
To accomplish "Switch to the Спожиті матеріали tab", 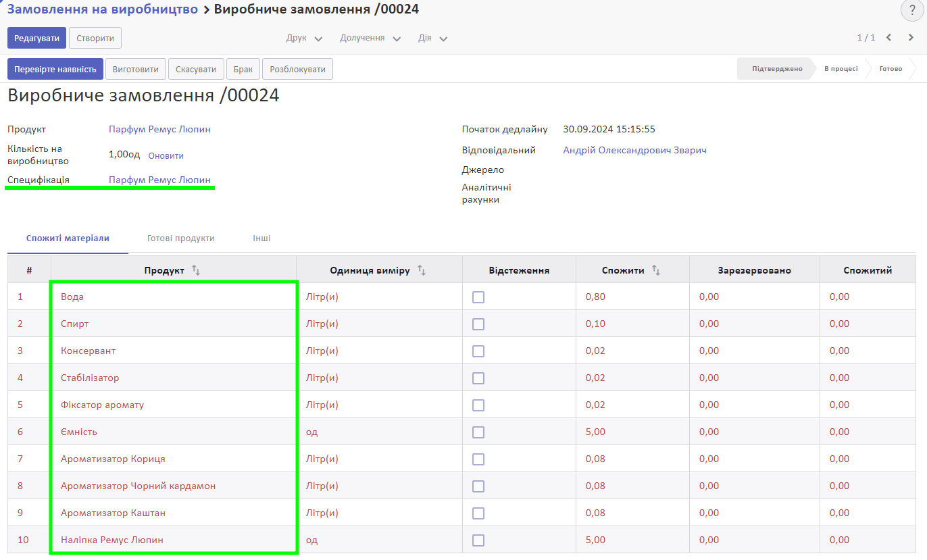I will [x=68, y=238].
